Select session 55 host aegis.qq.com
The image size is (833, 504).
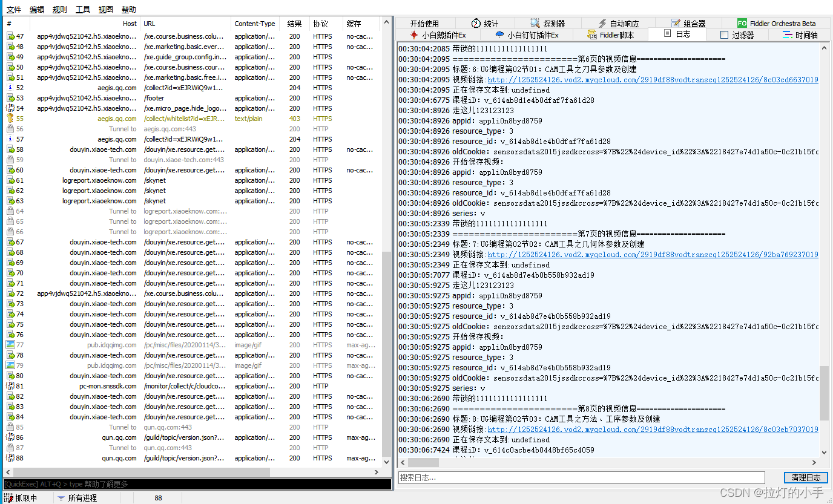[x=117, y=119]
